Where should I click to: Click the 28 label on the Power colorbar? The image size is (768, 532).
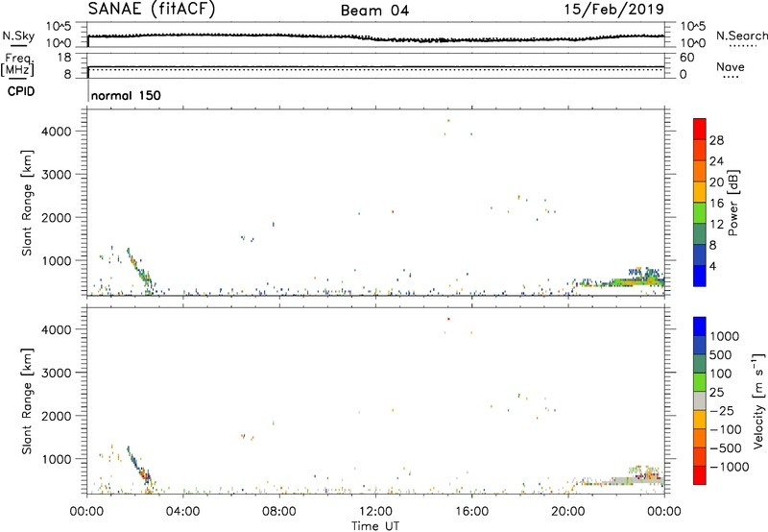pyautogui.click(x=716, y=140)
